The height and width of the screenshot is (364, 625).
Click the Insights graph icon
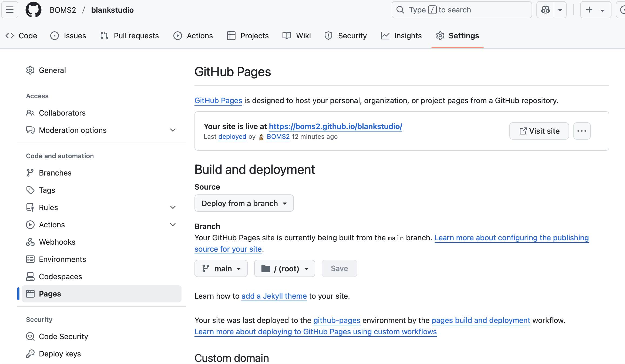point(385,36)
